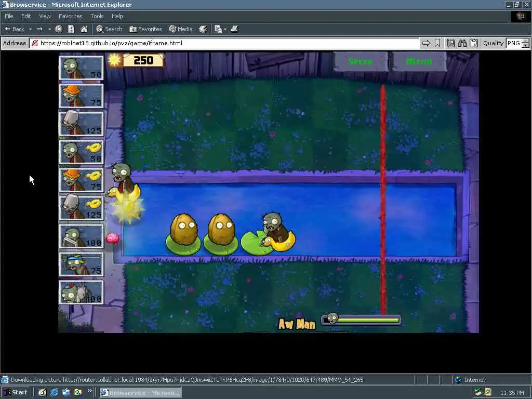Screen dimensions: 532x399
Task: Click the game's Speed button
Action: (361, 61)
